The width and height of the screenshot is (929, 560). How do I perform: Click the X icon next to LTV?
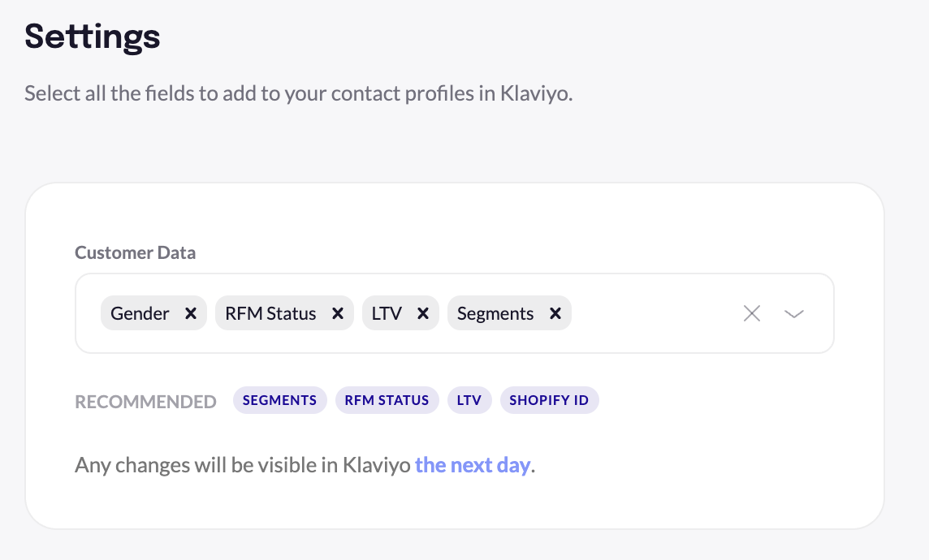tap(423, 312)
